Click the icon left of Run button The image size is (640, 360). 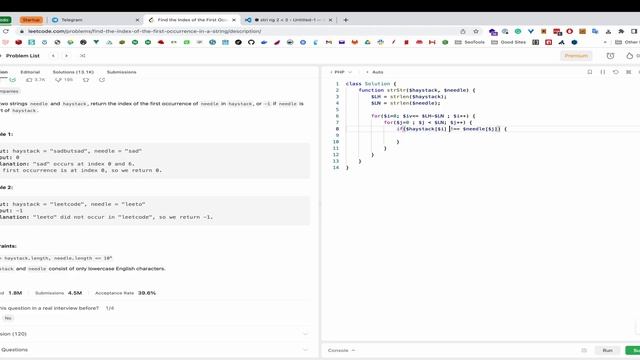point(584,350)
